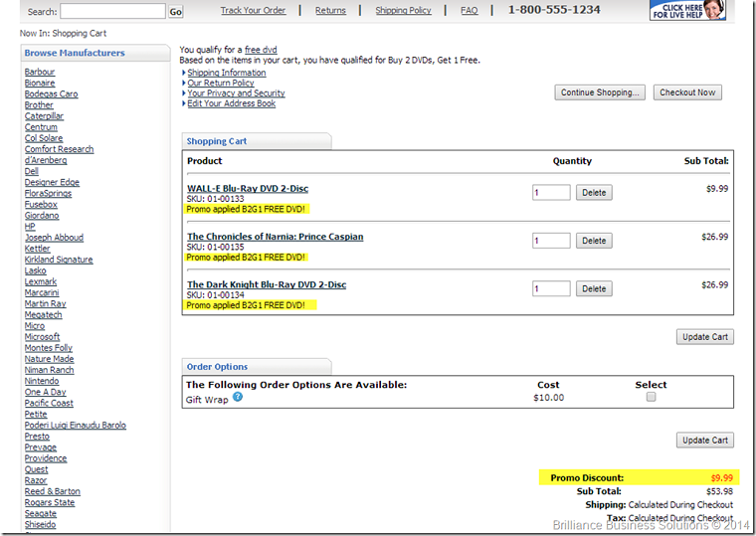Click the $9.99 Promo Discount value
Viewport: 756px width, 536px height.
pos(722,478)
